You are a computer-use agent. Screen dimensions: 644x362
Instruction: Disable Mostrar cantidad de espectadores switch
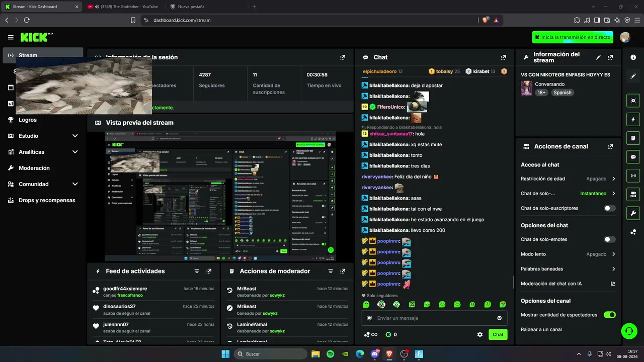click(610, 315)
